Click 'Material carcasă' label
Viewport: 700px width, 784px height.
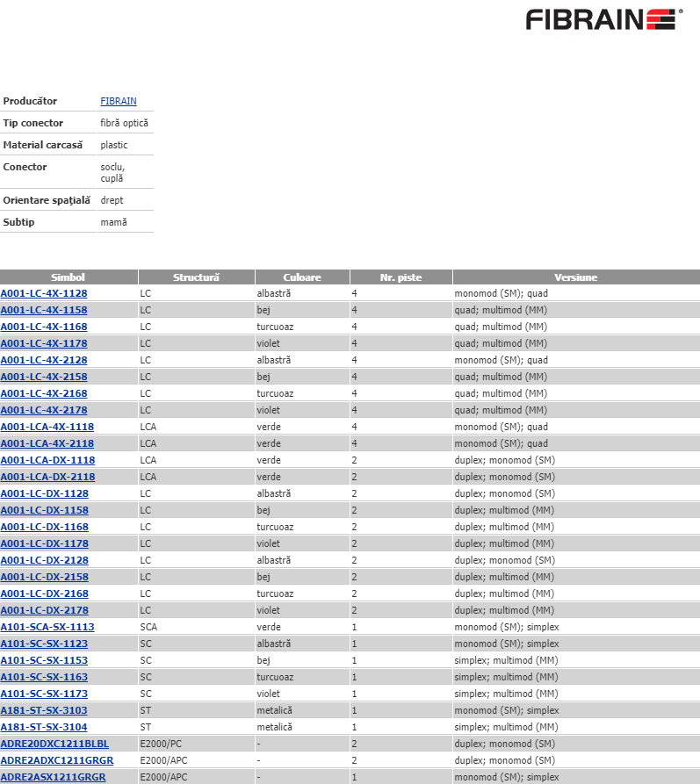coord(43,145)
